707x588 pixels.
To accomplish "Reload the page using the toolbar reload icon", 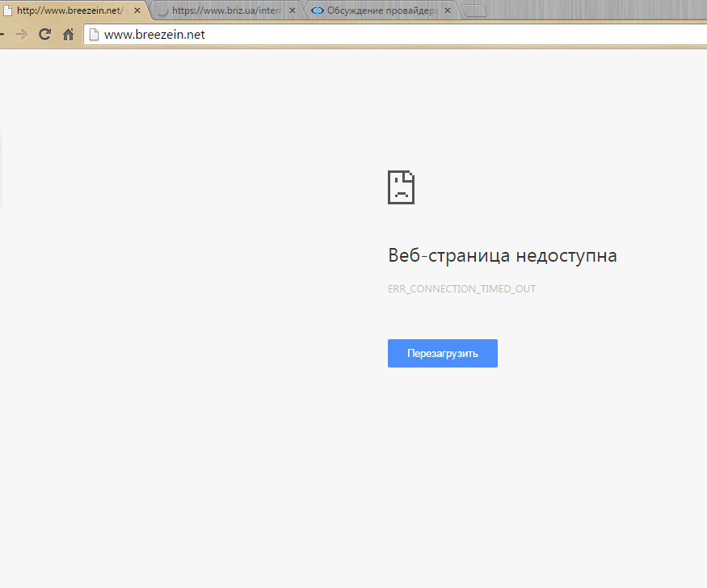I will [45, 34].
